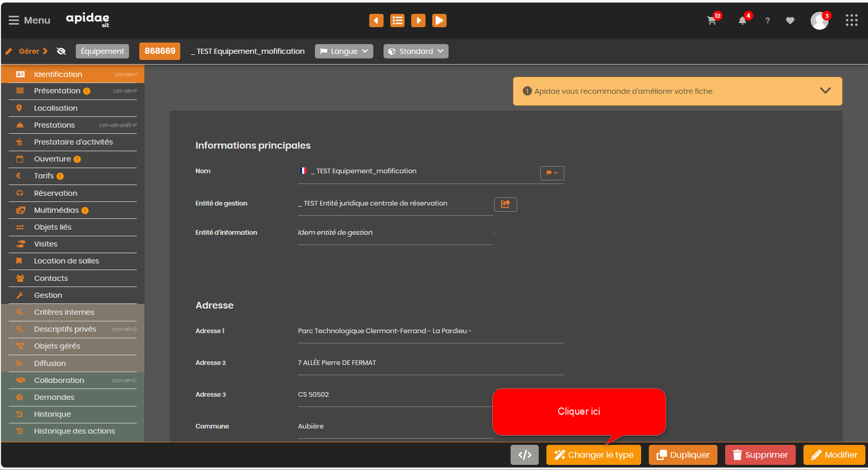Open the flag dropdown next to Nom
The width and height of the screenshot is (868, 470).
point(552,173)
